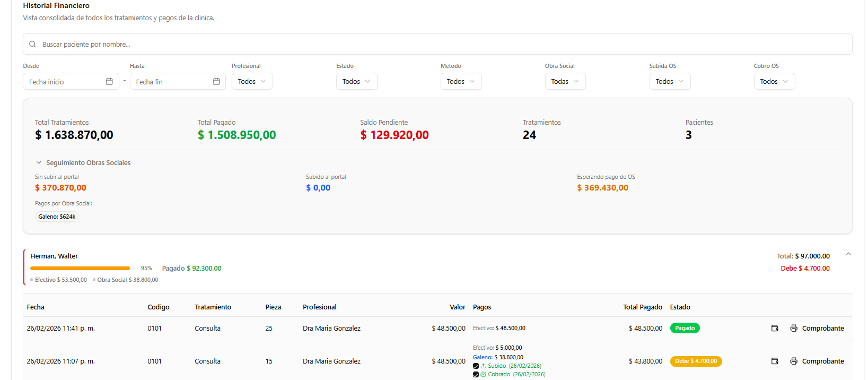Image resolution: width=868 pixels, height=380 pixels.
Task: Click the Galeno payment link
Action: (483, 358)
